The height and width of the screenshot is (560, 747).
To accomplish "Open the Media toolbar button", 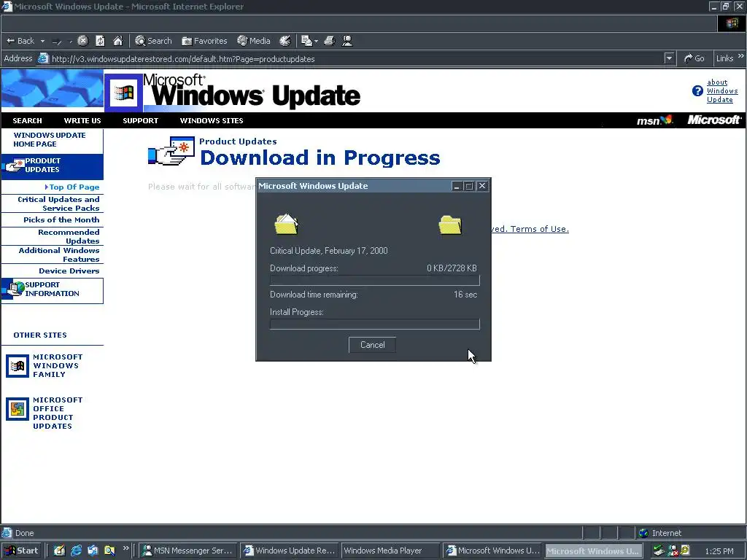I will point(253,41).
